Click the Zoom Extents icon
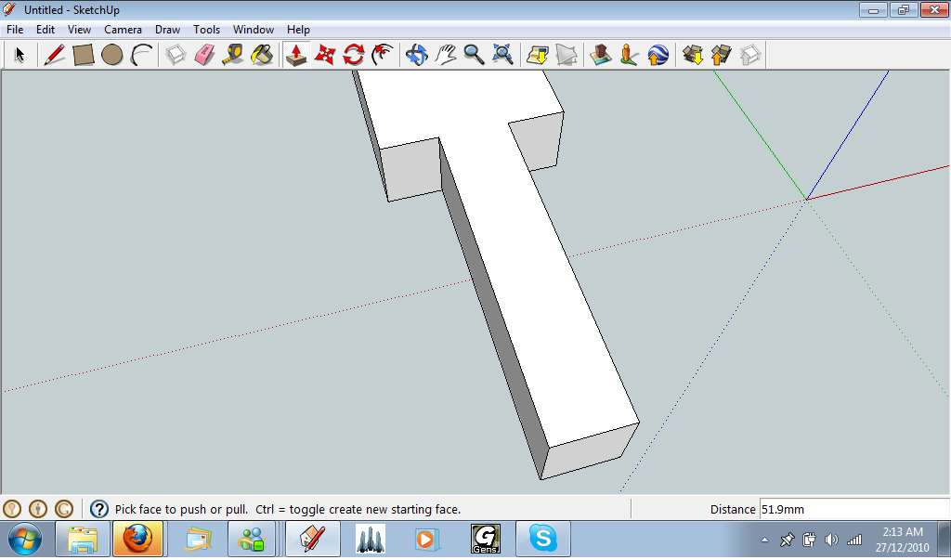Viewport: 951px width, 560px height. (502, 55)
